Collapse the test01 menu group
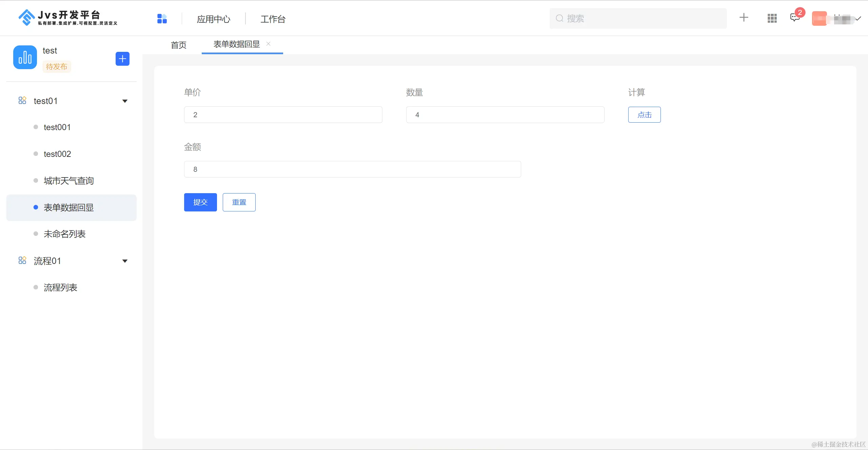Screen dimensions: 868x450 click(125, 101)
